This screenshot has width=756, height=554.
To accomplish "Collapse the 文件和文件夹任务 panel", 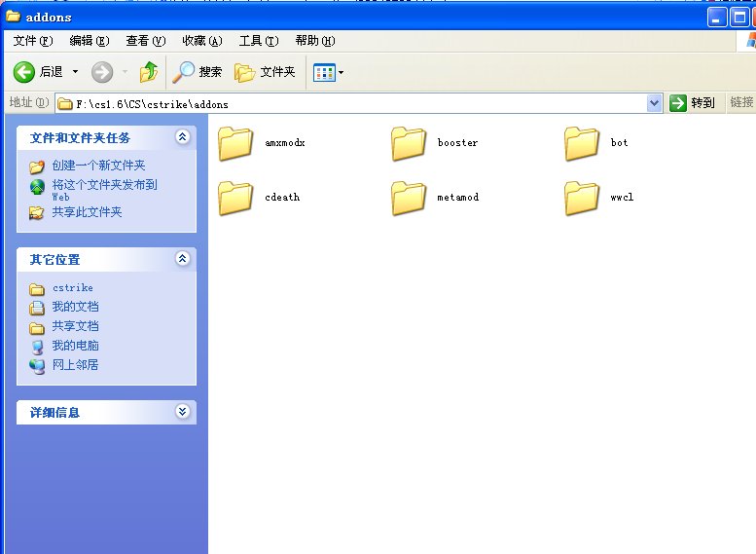I will tap(182, 137).
